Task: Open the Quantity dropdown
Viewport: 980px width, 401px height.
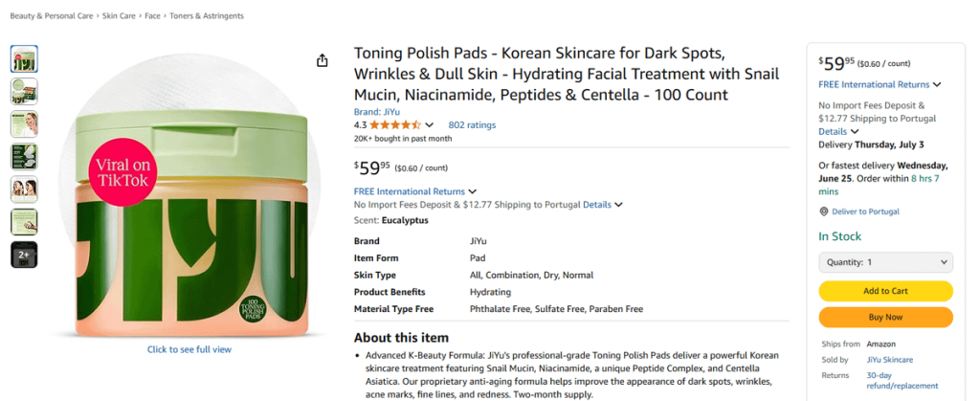Action: [885, 262]
